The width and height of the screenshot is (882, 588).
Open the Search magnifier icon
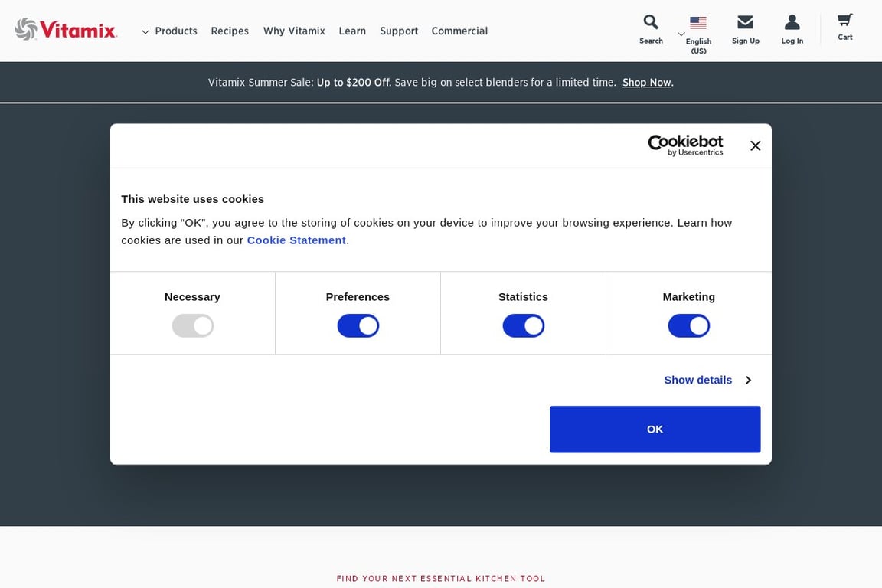click(x=651, y=22)
